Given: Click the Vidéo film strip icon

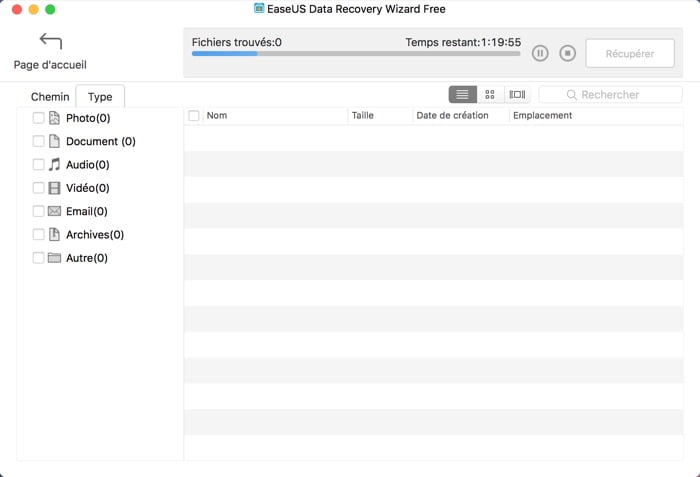Looking at the screenshot, I should 54,188.
